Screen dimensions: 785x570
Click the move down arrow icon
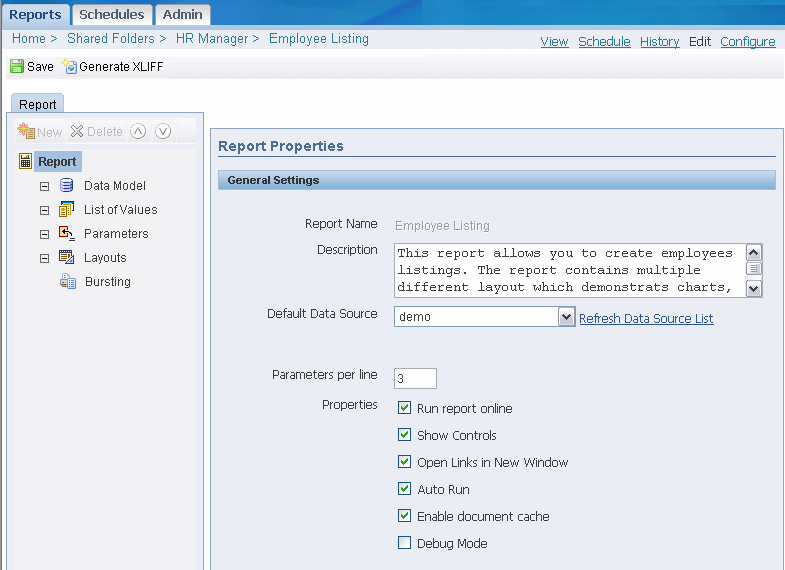[163, 132]
